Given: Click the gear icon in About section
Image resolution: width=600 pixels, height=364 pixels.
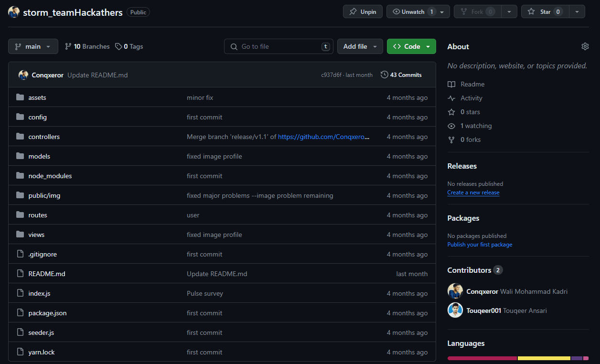Looking at the screenshot, I should (x=585, y=46).
